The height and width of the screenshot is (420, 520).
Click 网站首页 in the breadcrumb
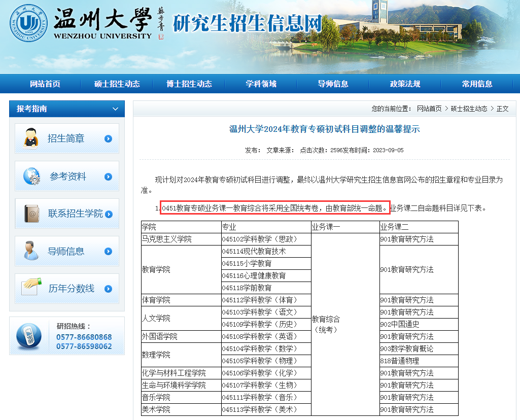[429, 109]
